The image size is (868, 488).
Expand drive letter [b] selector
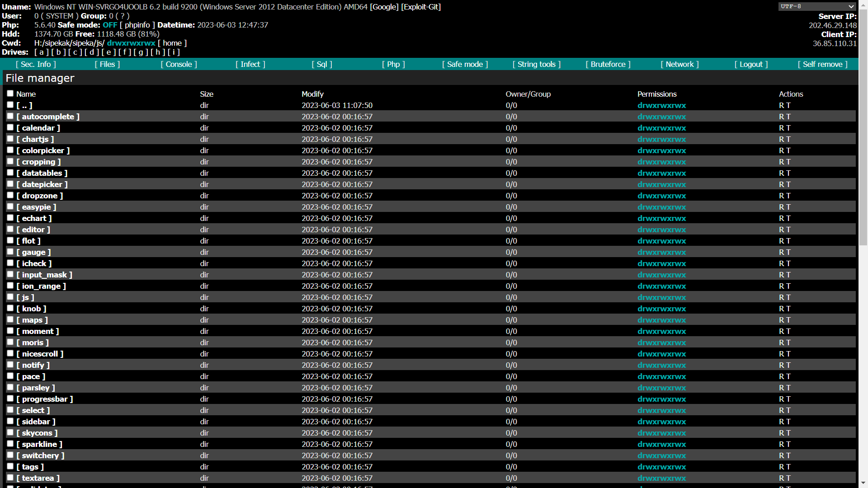(x=58, y=52)
